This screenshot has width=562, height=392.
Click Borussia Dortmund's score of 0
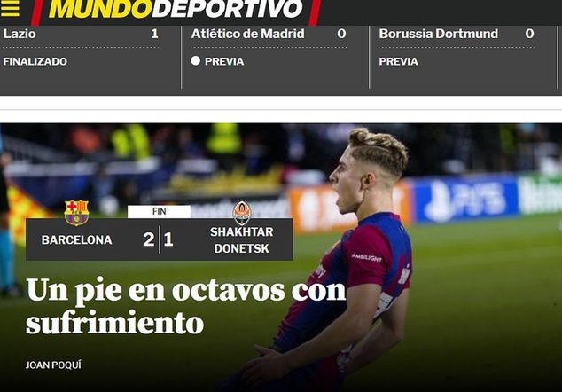(x=529, y=34)
